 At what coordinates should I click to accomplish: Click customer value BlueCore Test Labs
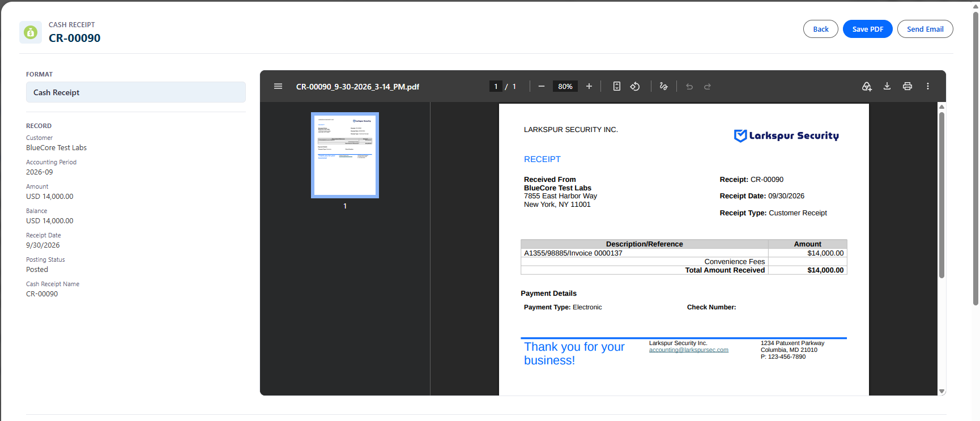pyautogui.click(x=56, y=148)
